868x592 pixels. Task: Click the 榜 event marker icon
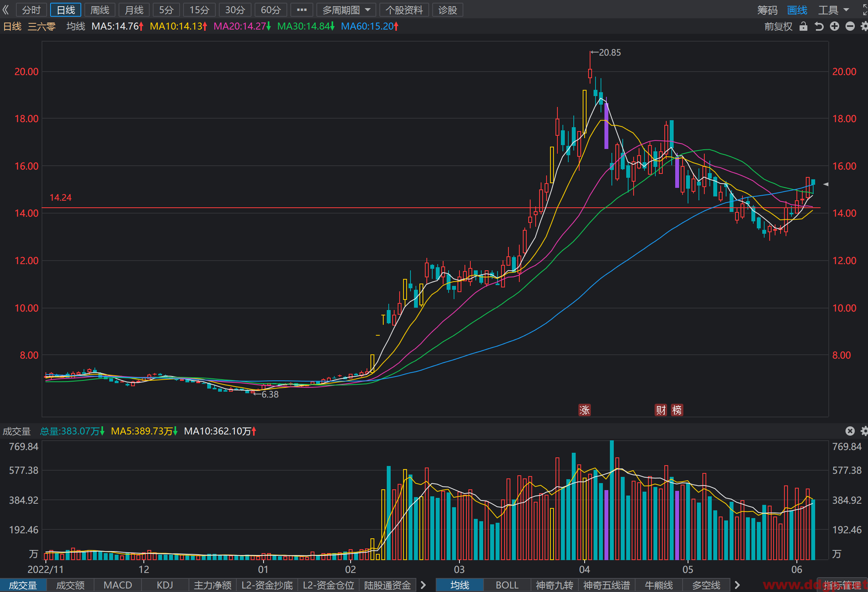[x=677, y=410]
